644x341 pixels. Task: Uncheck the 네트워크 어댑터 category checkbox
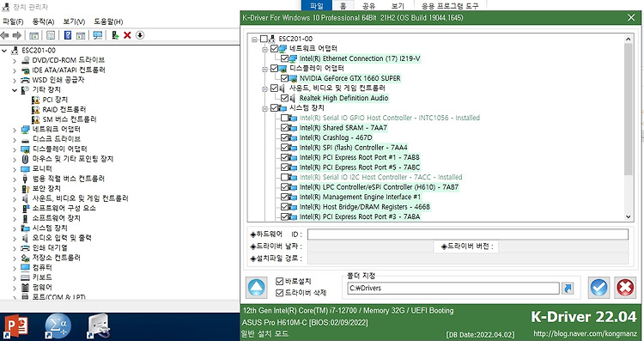click(x=275, y=48)
